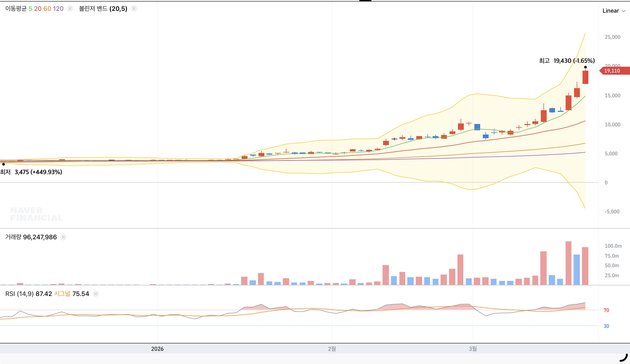Click the orange 시그널 label

click(62, 294)
